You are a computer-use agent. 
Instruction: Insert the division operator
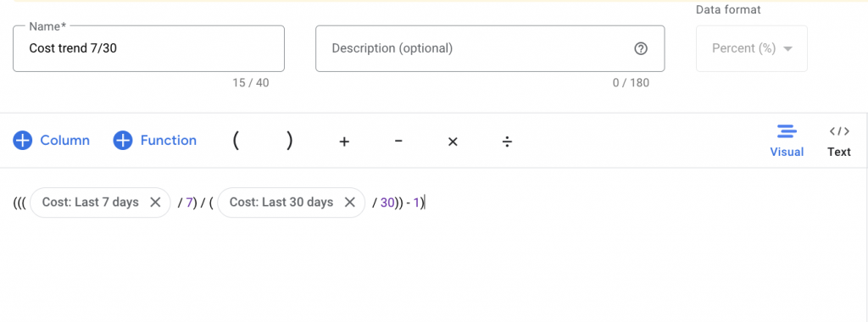507,142
